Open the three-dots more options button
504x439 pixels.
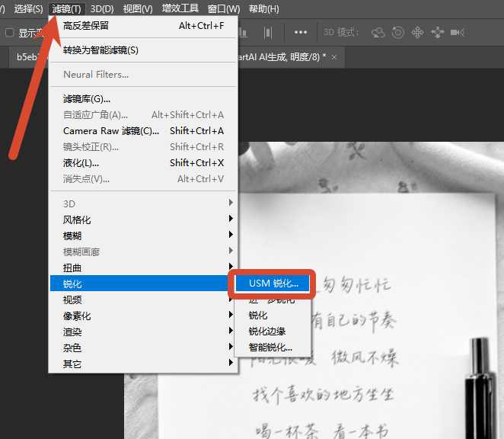click(x=301, y=32)
